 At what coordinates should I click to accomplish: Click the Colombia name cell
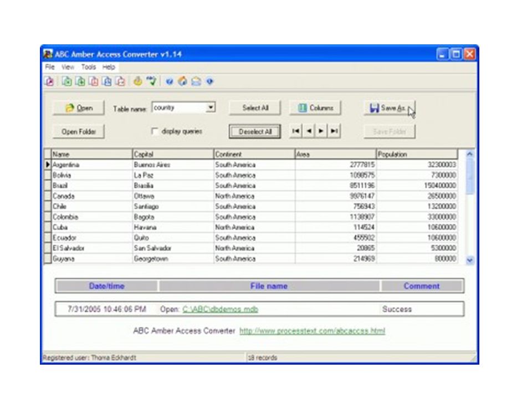point(91,217)
